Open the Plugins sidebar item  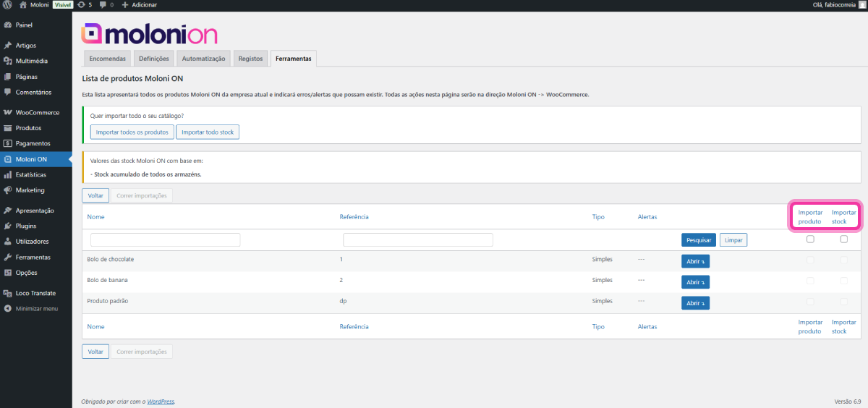point(25,226)
